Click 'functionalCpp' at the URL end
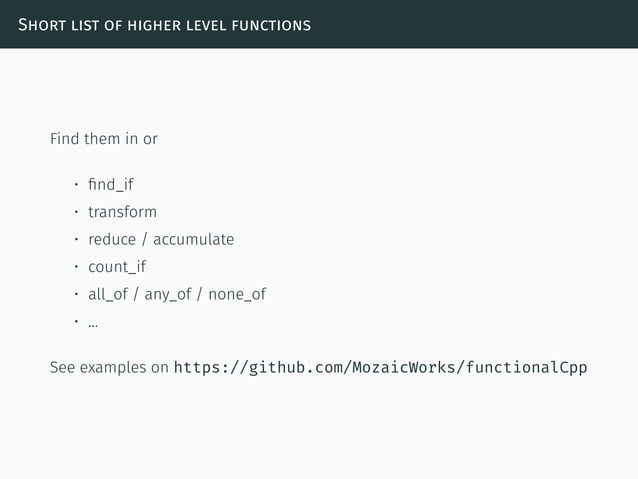Viewport: 638px width, 479px height. click(527, 367)
